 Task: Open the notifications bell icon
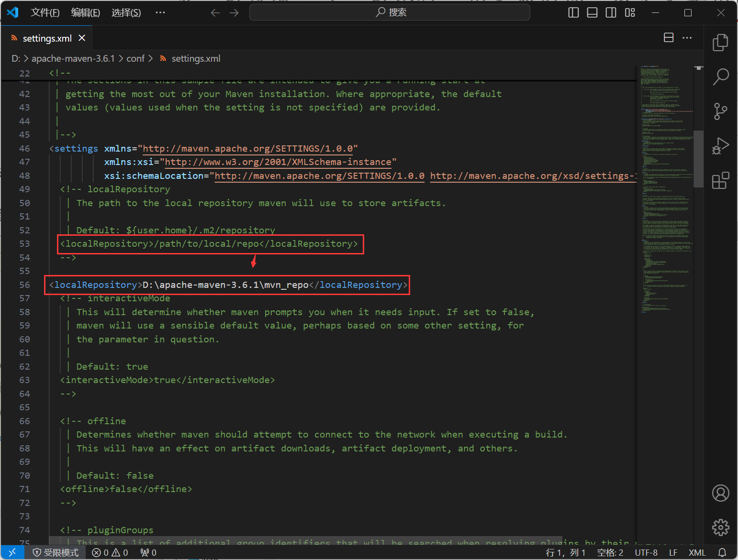point(722,552)
